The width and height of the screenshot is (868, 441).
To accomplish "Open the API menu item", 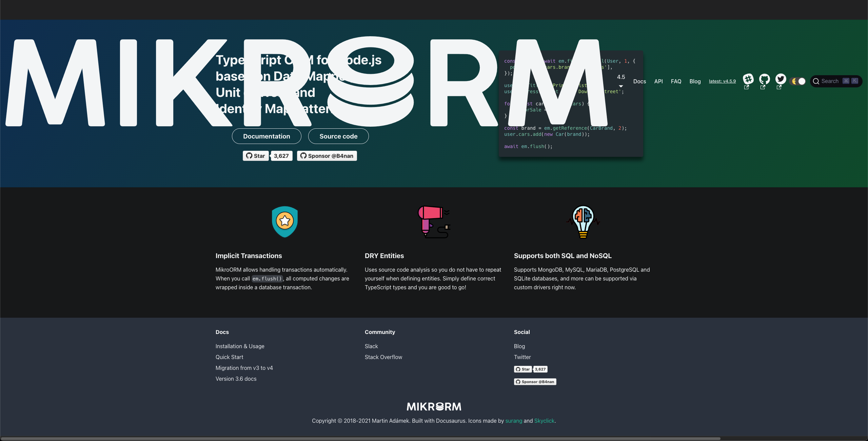I will coord(658,81).
